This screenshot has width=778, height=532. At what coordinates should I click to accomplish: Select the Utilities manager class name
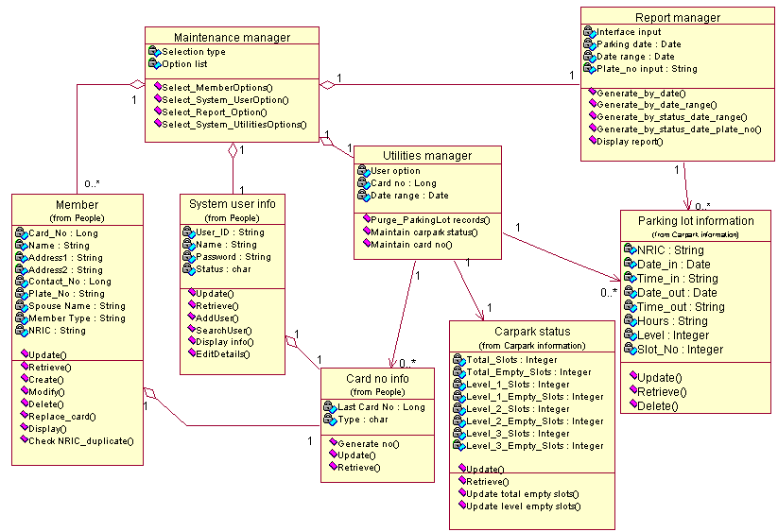pyautogui.click(x=427, y=155)
